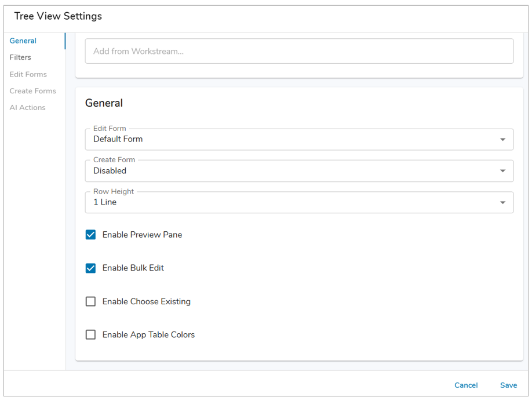Click the Edit Form dropdown arrow icon
Screen dimensions: 532x401
[x=502, y=140]
